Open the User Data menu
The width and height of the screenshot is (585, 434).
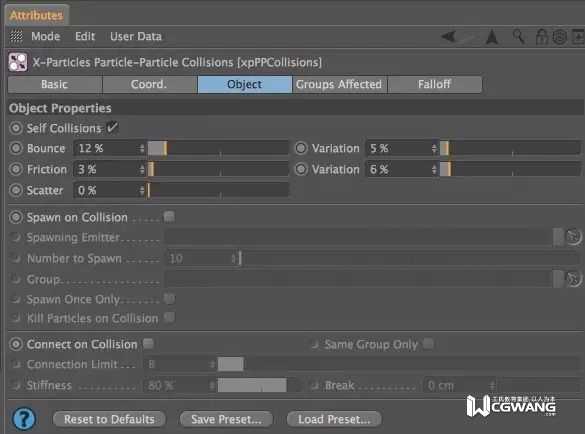pyautogui.click(x=136, y=36)
